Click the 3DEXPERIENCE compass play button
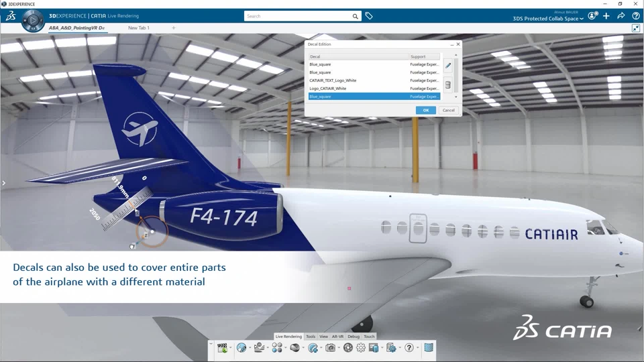 33,20
